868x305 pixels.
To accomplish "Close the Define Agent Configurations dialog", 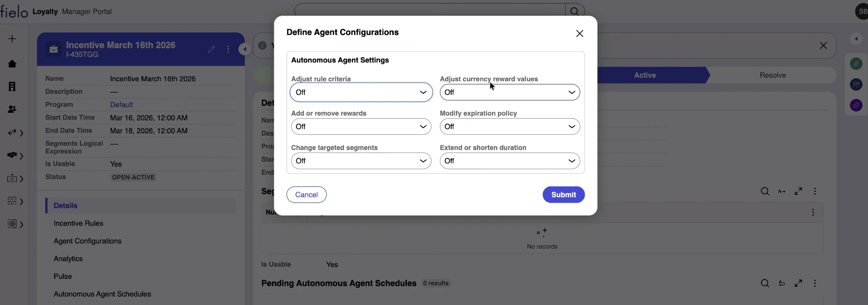I will 579,33.
